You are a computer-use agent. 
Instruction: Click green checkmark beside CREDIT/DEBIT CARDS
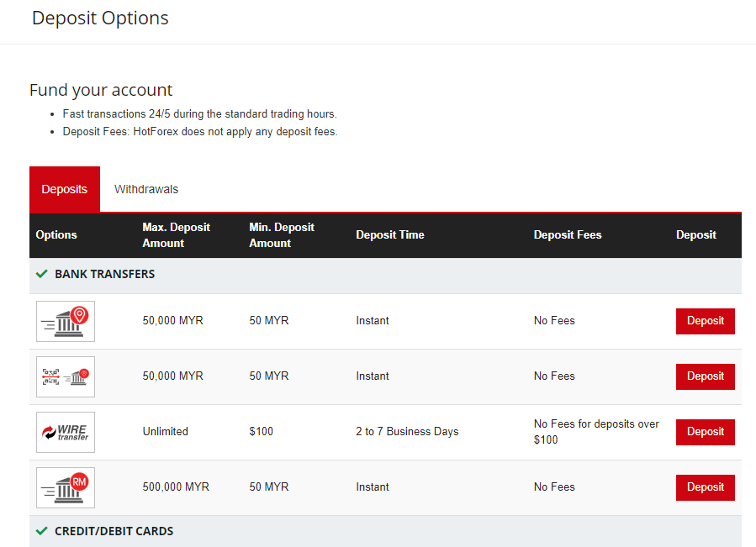coord(42,530)
